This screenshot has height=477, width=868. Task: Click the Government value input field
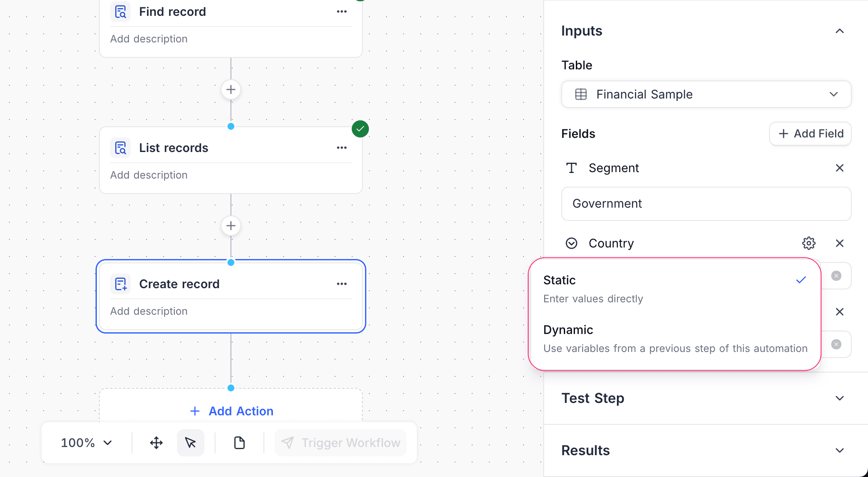[706, 204]
